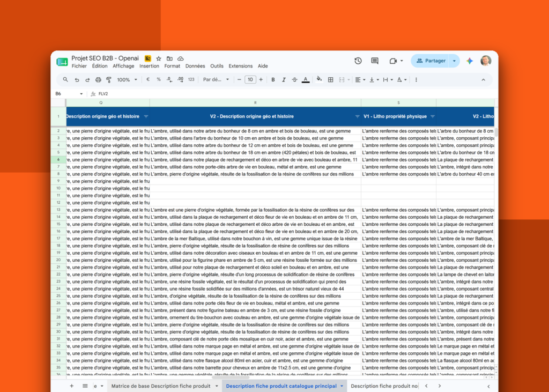Click the Partager share button

431,61
